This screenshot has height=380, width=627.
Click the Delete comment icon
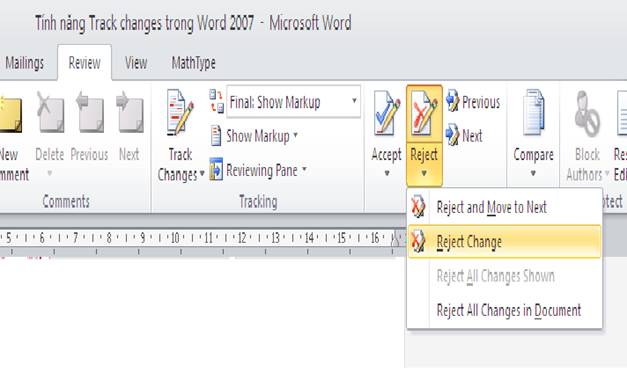50,112
